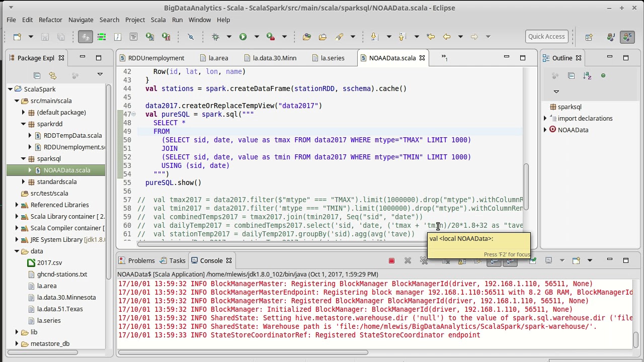This screenshot has width=644, height=362.
Task: Open the Refactor menu
Action: [50, 20]
